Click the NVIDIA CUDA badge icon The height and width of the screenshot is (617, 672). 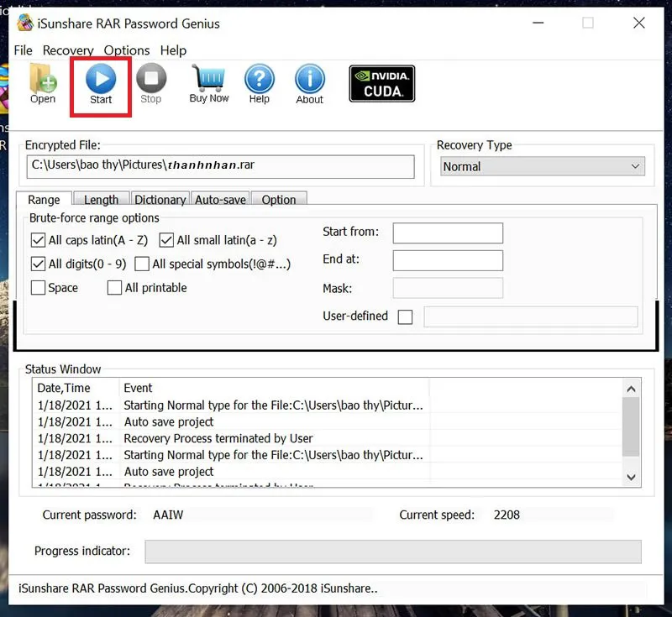pyautogui.click(x=382, y=84)
